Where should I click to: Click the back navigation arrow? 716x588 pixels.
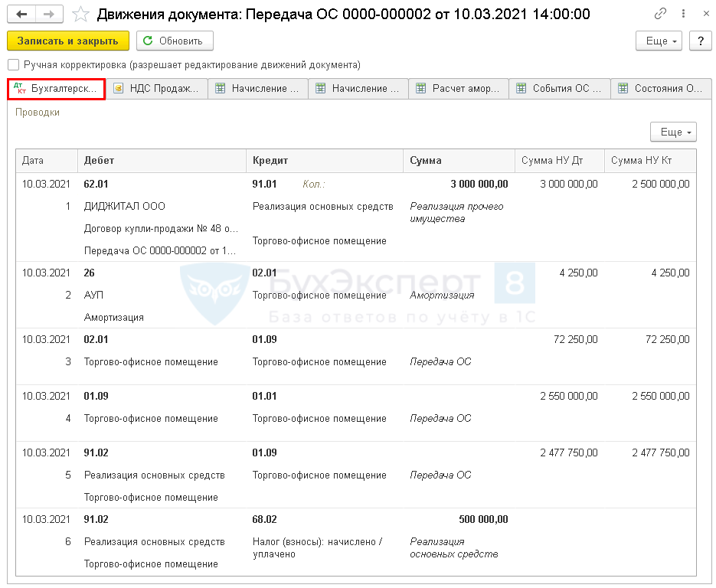[x=21, y=14]
